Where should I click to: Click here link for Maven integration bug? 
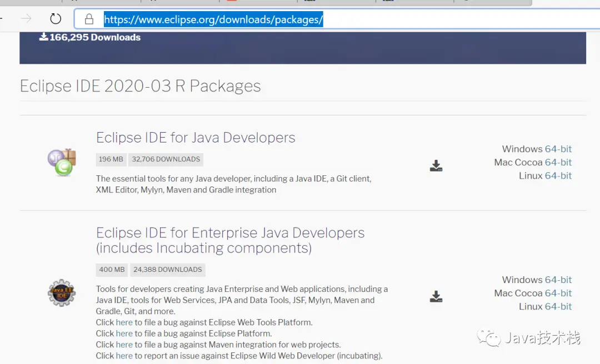click(124, 345)
